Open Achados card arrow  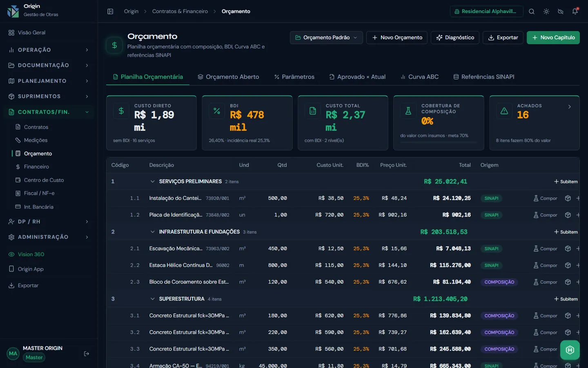point(570,107)
